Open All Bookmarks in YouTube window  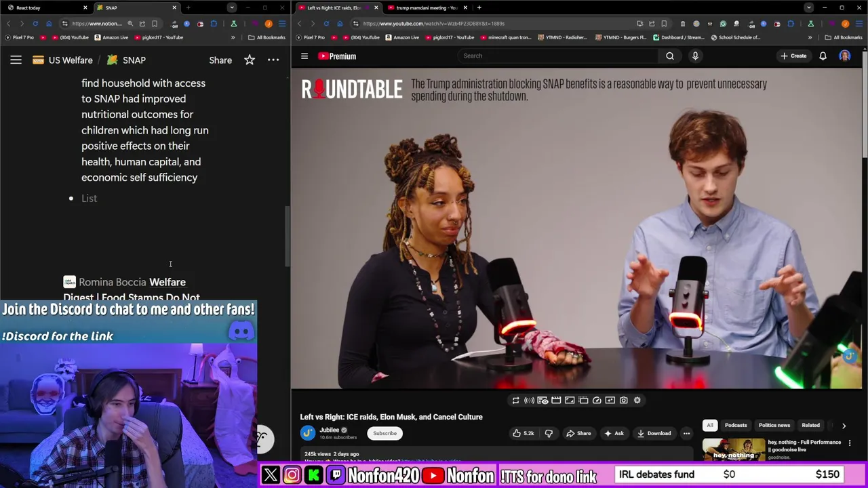[x=844, y=37]
